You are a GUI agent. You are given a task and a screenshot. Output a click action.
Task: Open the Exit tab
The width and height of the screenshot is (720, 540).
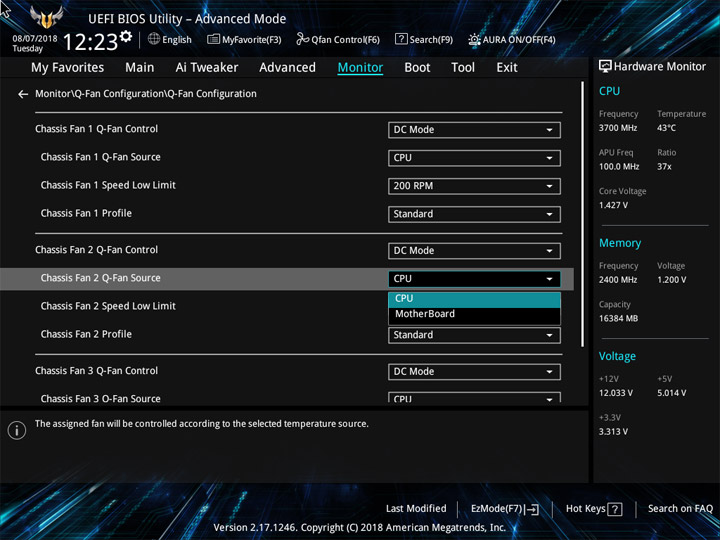click(507, 68)
